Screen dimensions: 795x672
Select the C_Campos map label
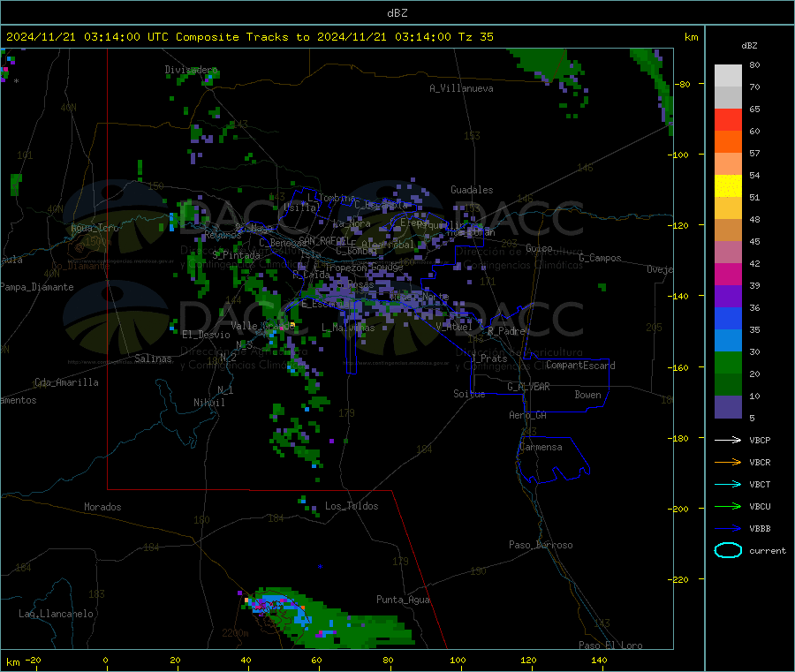point(600,258)
